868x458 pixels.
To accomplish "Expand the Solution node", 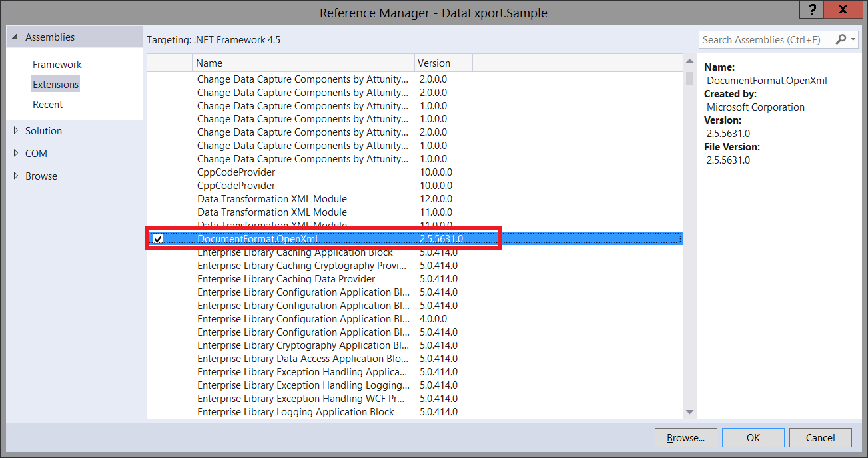I will tap(16, 130).
